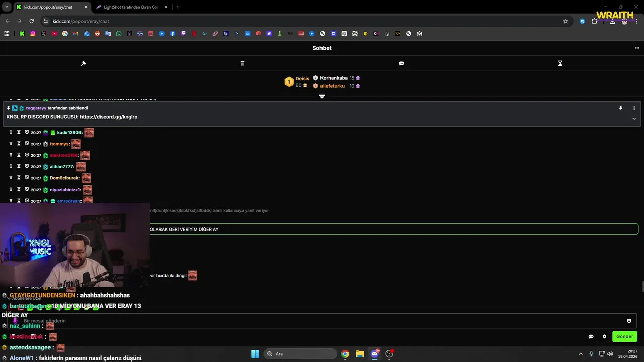Select top gifter Deisis on leaderboard

click(302, 79)
